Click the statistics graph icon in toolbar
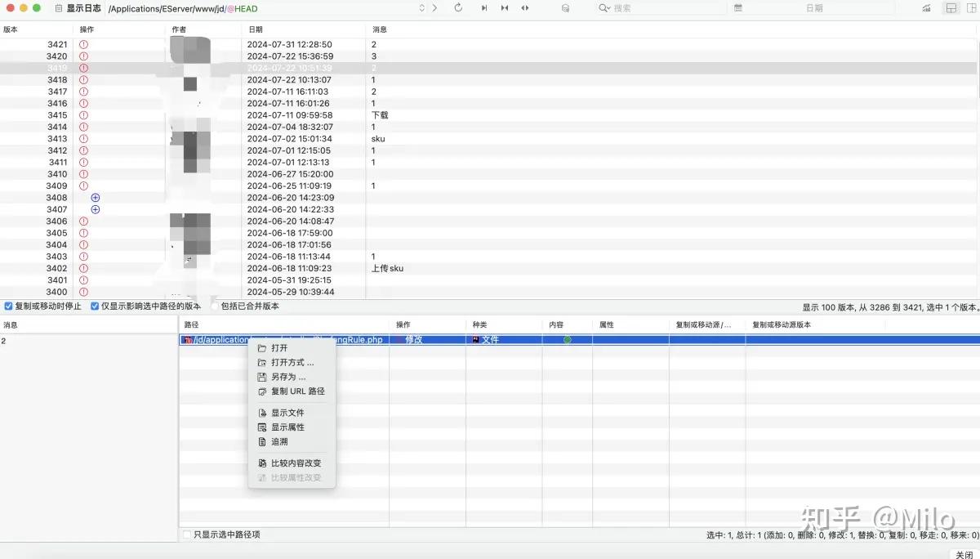The width and height of the screenshot is (980, 559). tap(926, 7)
